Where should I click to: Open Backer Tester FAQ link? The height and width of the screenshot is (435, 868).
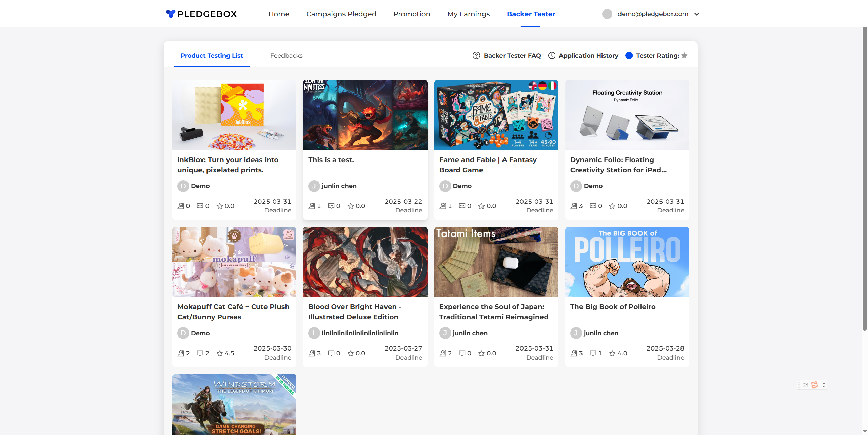coord(512,56)
